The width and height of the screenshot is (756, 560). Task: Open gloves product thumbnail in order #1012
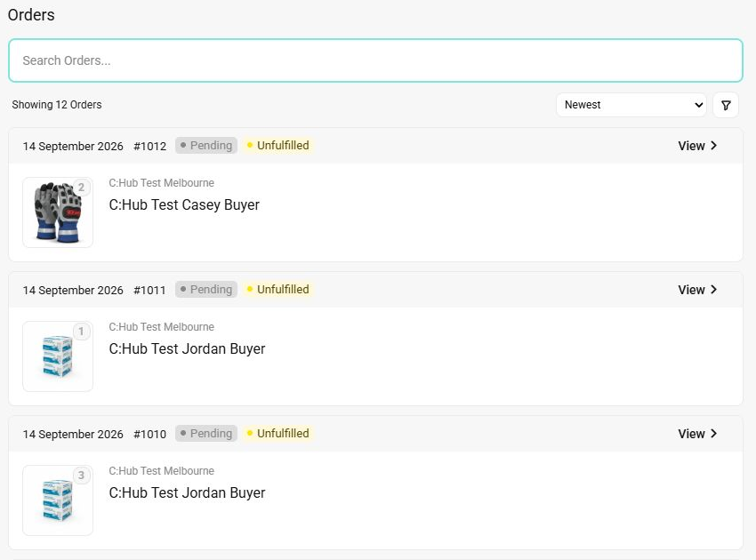point(58,212)
